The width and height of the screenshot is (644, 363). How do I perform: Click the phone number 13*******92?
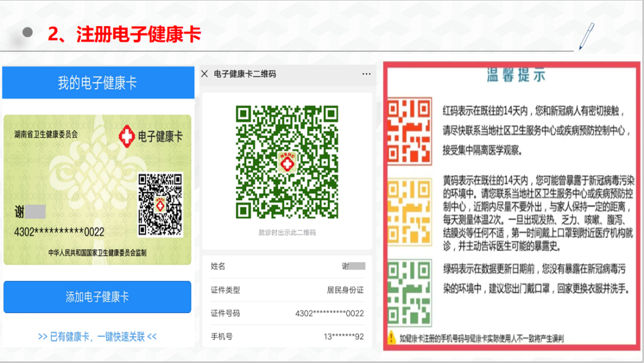point(344,337)
